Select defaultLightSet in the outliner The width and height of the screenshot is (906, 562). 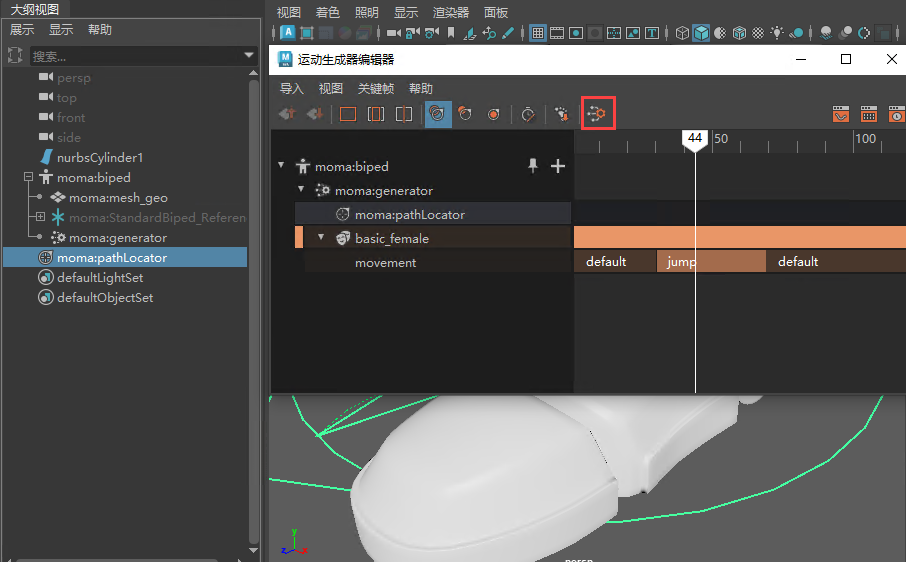point(99,277)
